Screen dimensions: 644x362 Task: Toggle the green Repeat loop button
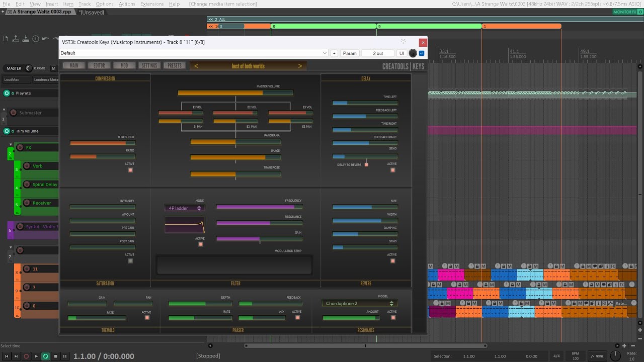point(45,356)
